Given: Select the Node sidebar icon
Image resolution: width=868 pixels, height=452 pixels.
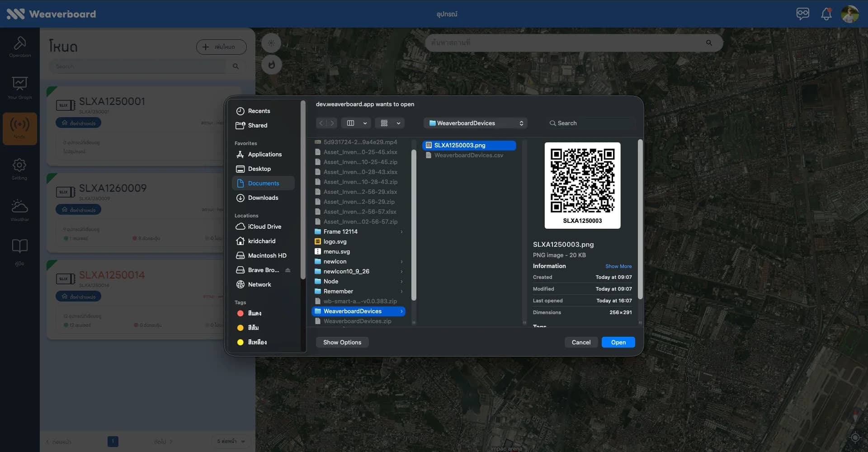Looking at the screenshot, I should click(x=20, y=129).
